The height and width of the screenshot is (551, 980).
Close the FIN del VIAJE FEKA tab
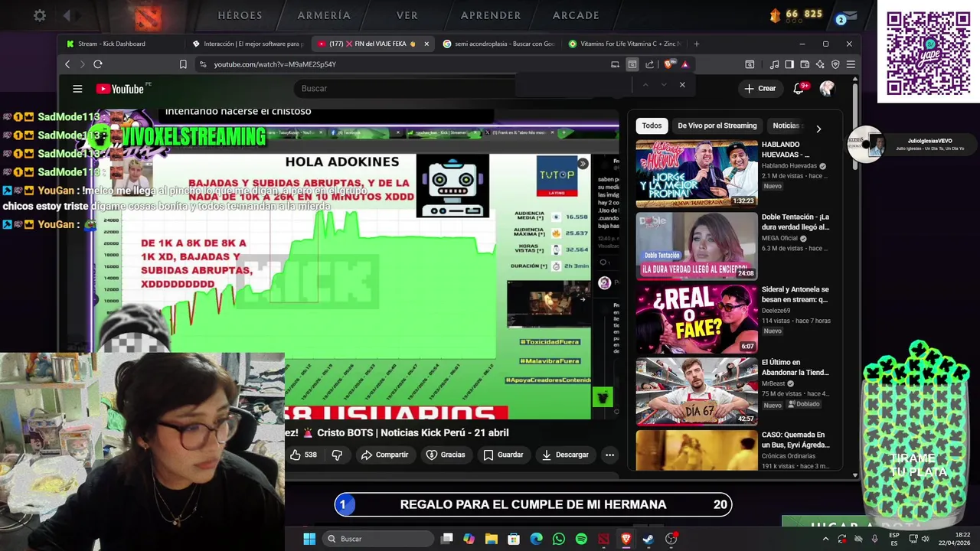pyautogui.click(x=426, y=44)
